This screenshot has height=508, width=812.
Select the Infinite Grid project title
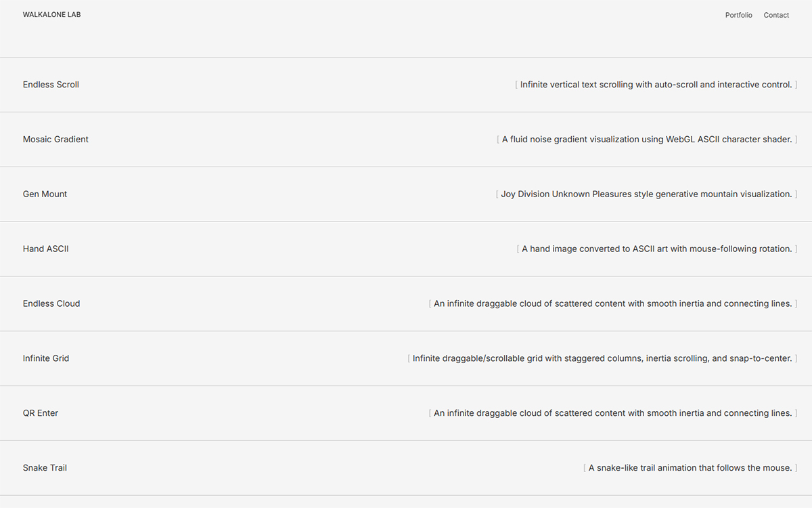(x=46, y=358)
